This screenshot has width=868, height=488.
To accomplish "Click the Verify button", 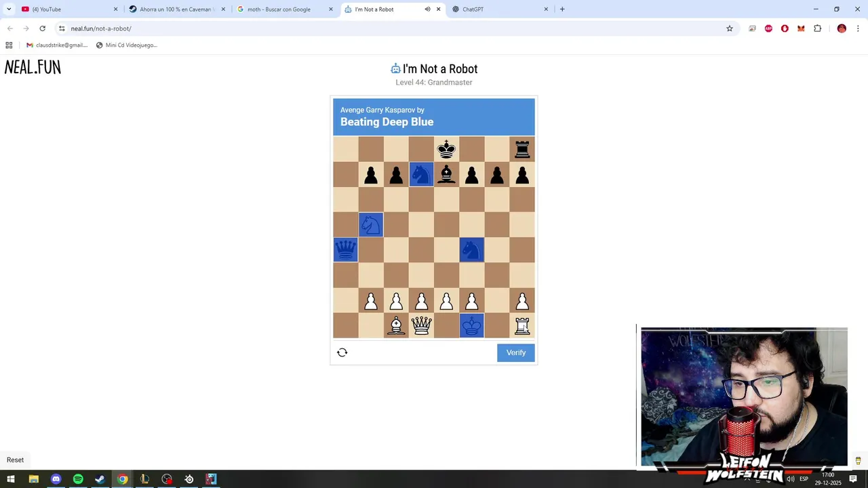I will tap(516, 352).
